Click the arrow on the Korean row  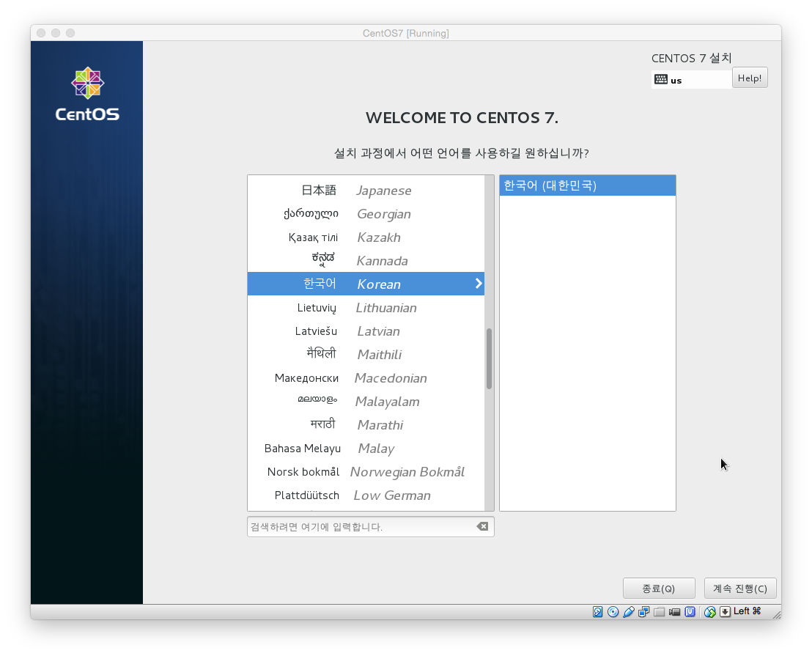pyautogui.click(x=479, y=284)
